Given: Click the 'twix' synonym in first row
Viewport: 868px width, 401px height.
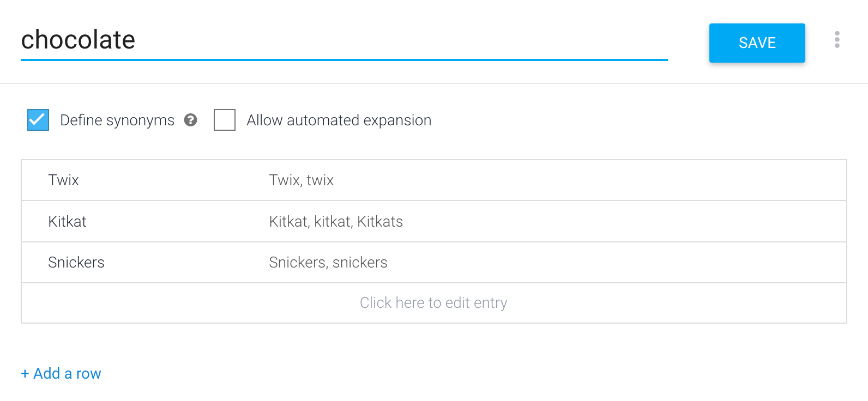Looking at the screenshot, I should click(x=320, y=180).
